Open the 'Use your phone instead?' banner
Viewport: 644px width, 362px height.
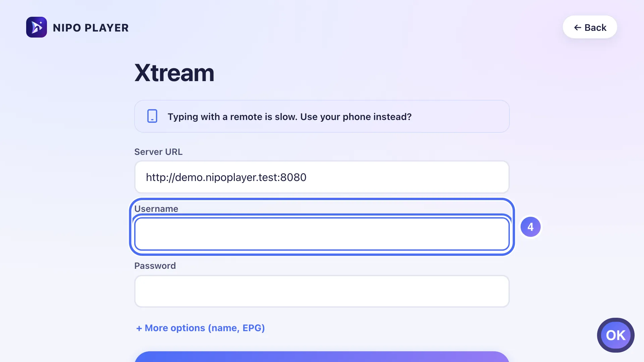click(x=322, y=116)
